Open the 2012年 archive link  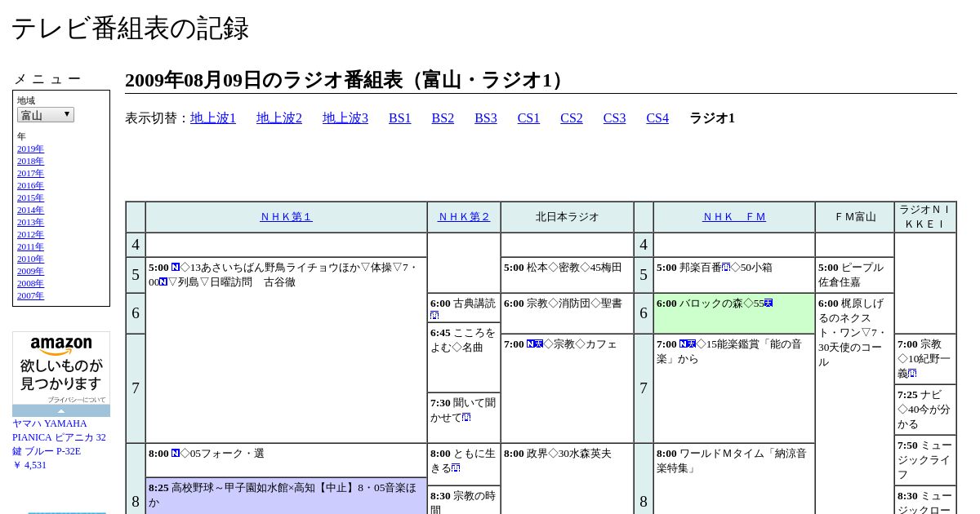pyautogui.click(x=30, y=234)
